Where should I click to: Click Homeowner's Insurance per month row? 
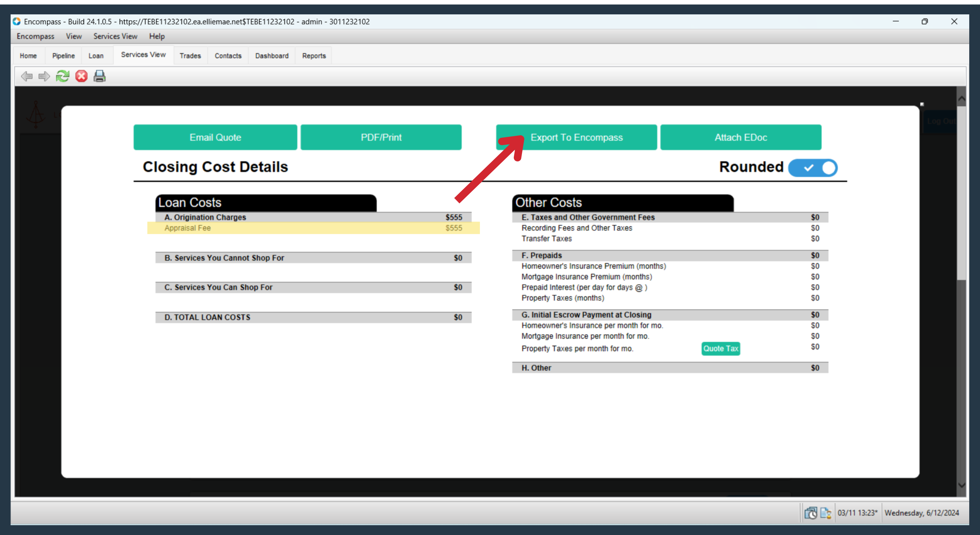tap(670, 325)
